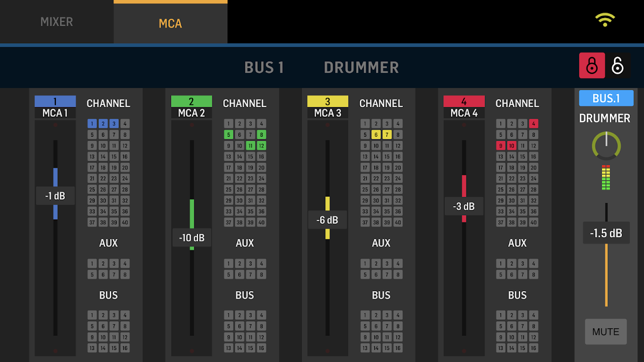
Task: Assign BUS 13 to MCA 3
Action: coord(365,348)
